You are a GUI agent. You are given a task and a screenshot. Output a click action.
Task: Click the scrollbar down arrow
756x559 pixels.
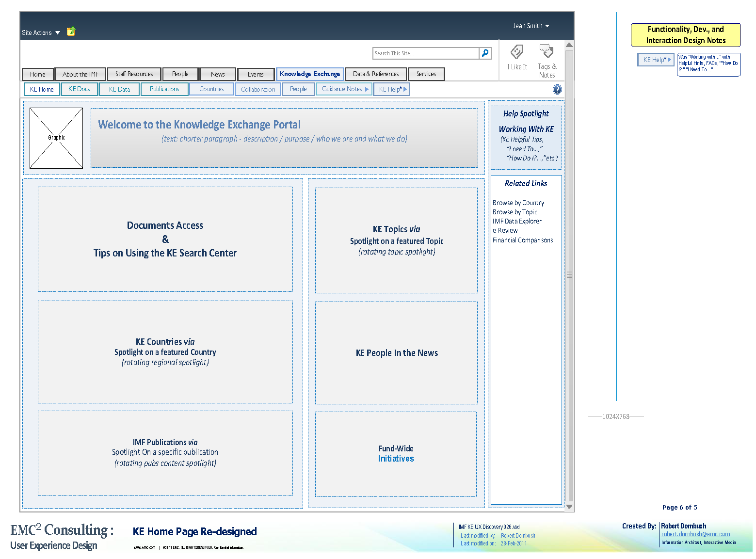(x=570, y=507)
